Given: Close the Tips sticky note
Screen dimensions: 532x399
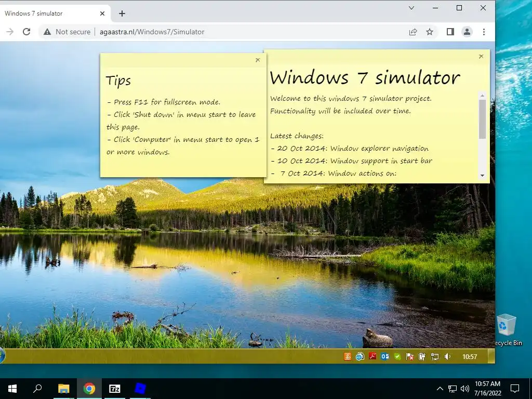Looking at the screenshot, I should (x=258, y=60).
